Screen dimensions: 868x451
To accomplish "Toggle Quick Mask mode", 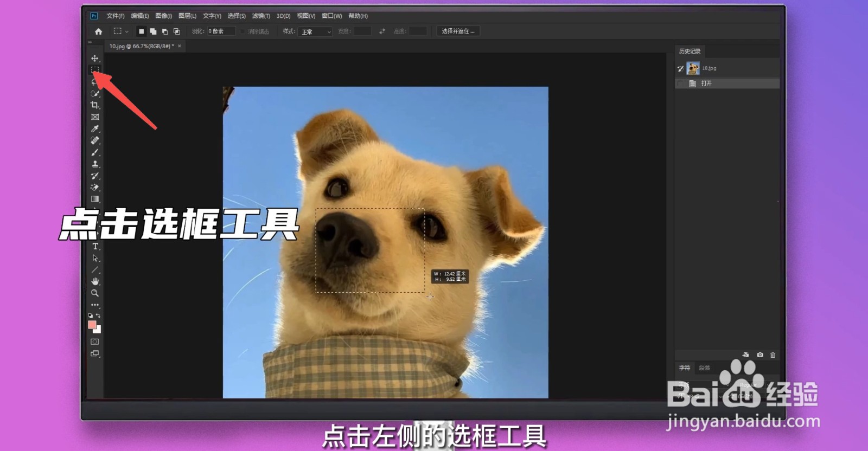I will 95,342.
